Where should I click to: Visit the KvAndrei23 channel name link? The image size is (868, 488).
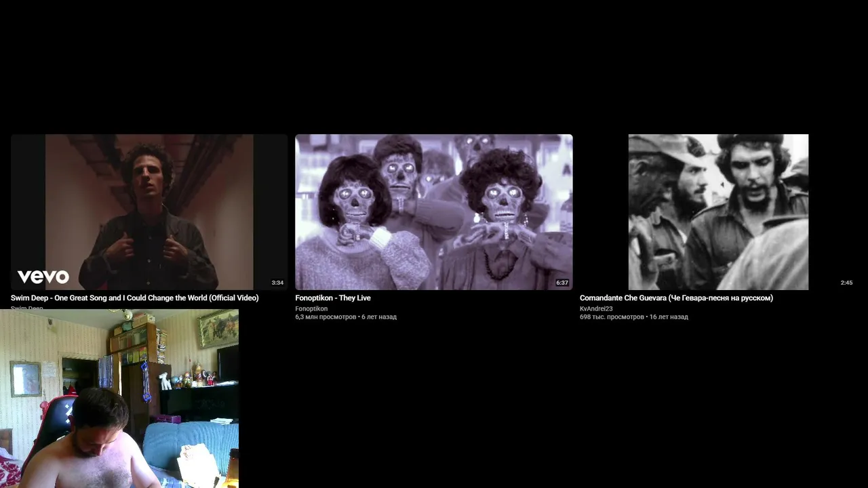(x=596, y=309)
